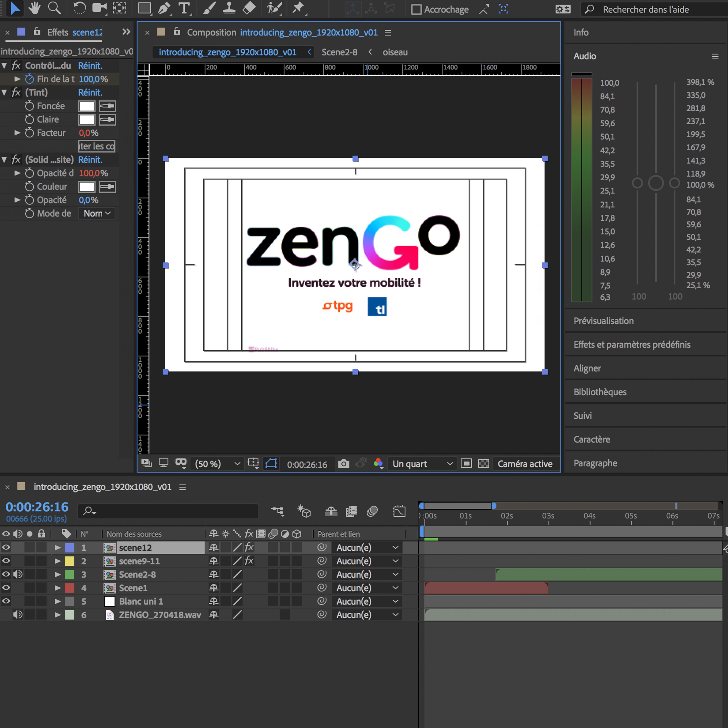
Task: Open the Aligner panel
Action: coord(587,368)
